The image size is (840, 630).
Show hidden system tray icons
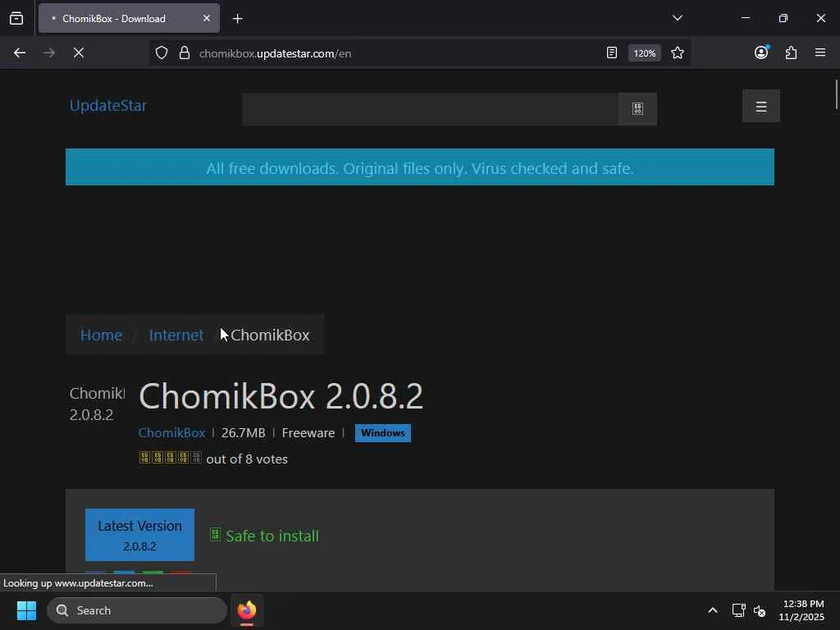pos(713,610)
